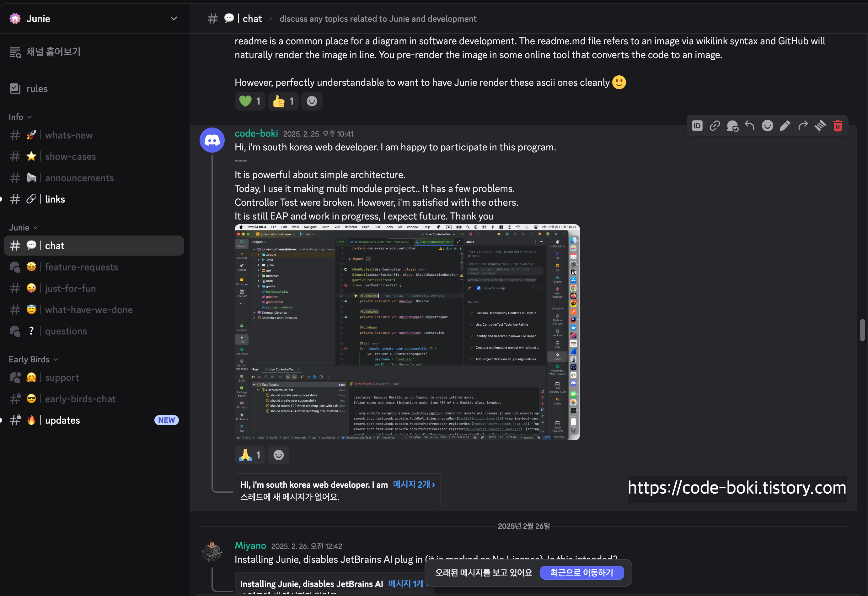Delete the message with the red trash icon

point(838,126)
